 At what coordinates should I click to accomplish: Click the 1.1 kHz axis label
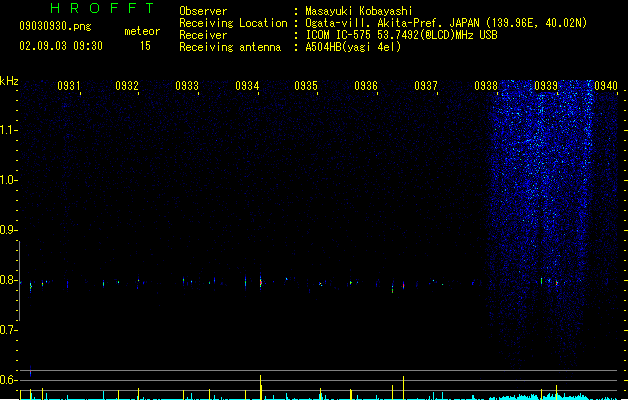pos(8,130)
